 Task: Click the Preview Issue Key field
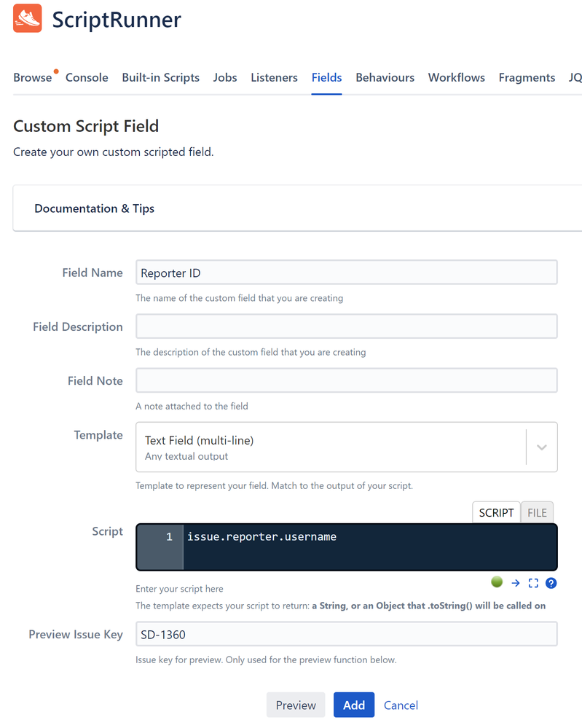coord(346,634)
